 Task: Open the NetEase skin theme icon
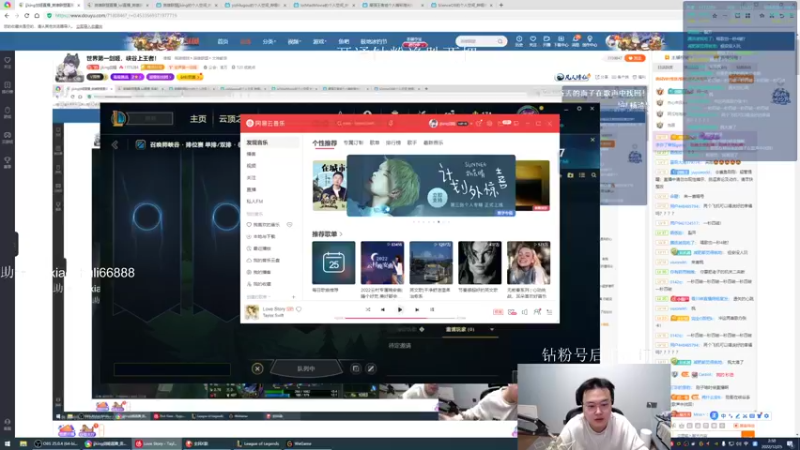click(479, 123)
